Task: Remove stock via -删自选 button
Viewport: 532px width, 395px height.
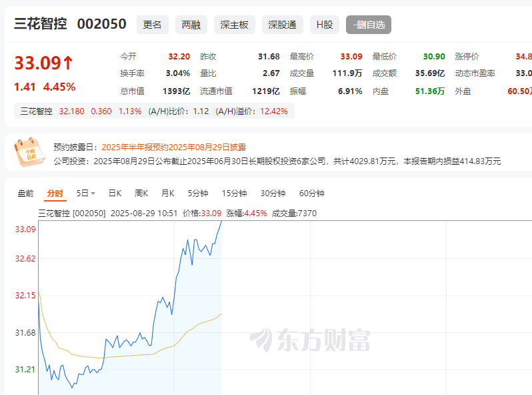Action: (369, 25)
